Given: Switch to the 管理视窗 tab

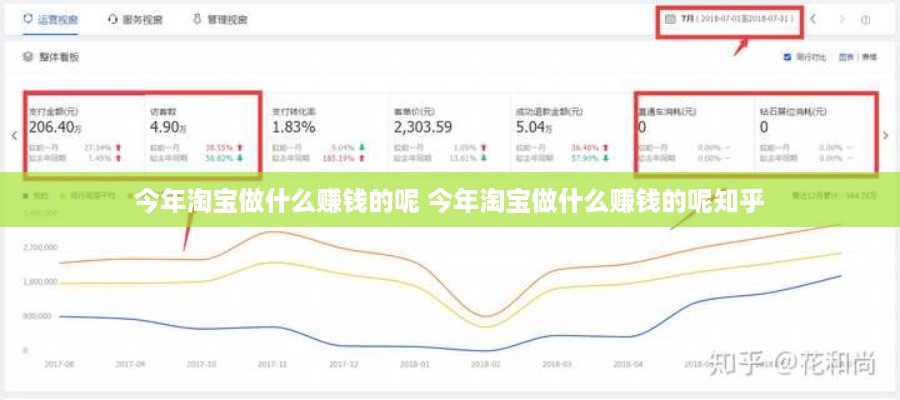Looking at the screenshot, I should click(220, 20).
